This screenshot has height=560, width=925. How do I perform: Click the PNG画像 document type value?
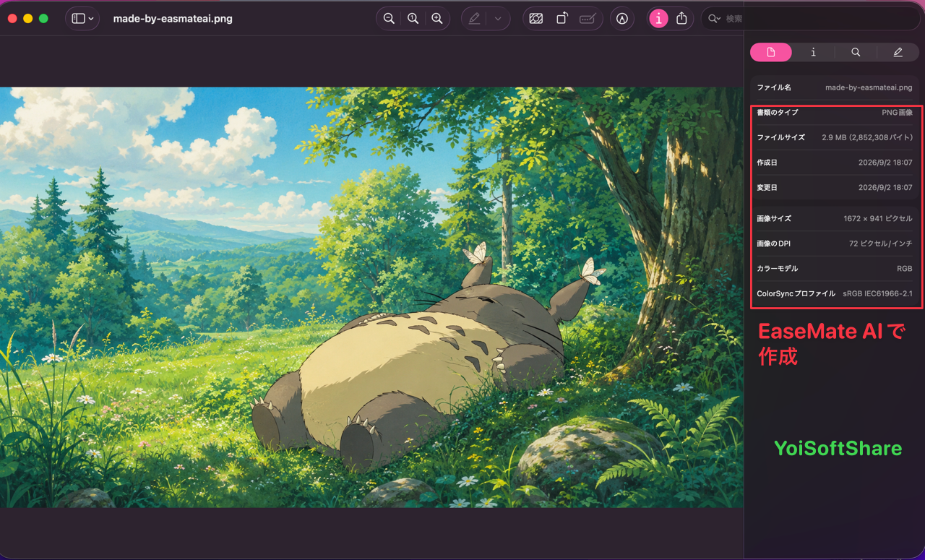point(897,113)
